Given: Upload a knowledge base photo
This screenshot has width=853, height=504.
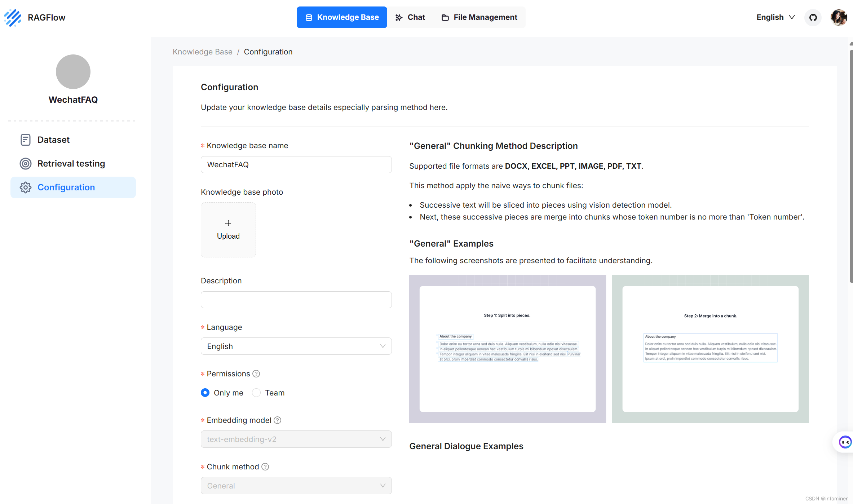Looking at the screenshot, I should click(228, 230).
